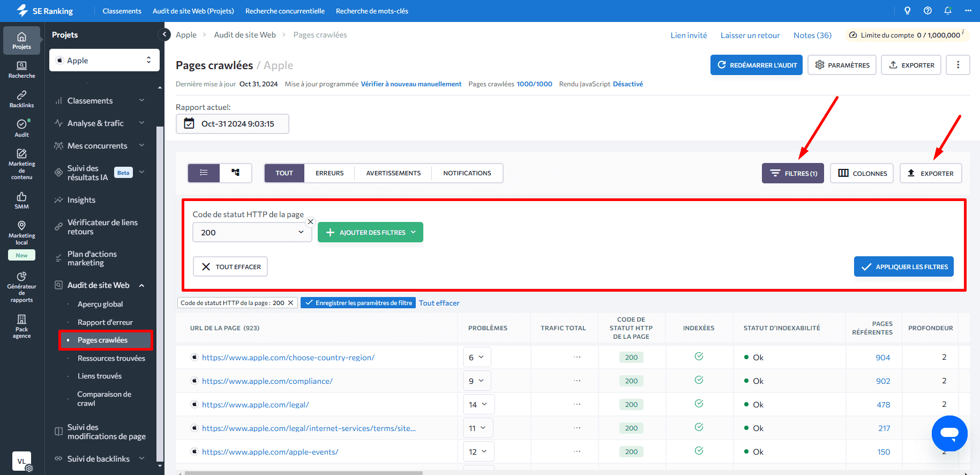Open Notes (36) link
Viewport: 980px width, 475px height.
tap(812, 35)
